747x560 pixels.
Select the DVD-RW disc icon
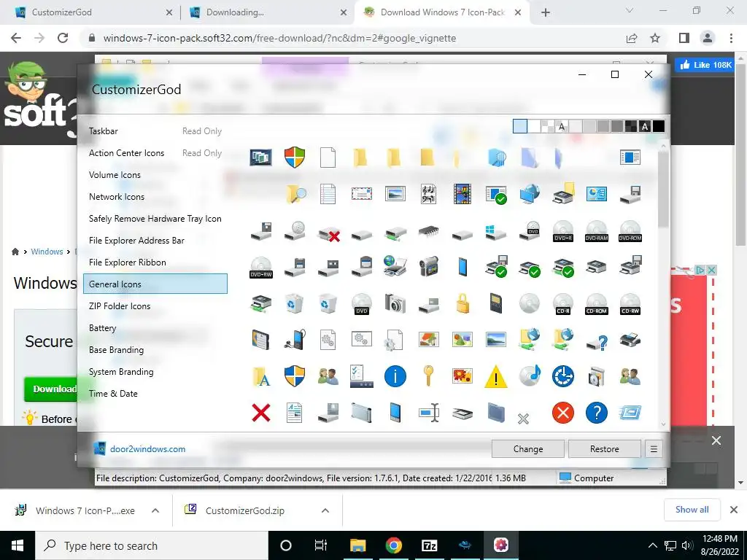(x=261, y=267)
